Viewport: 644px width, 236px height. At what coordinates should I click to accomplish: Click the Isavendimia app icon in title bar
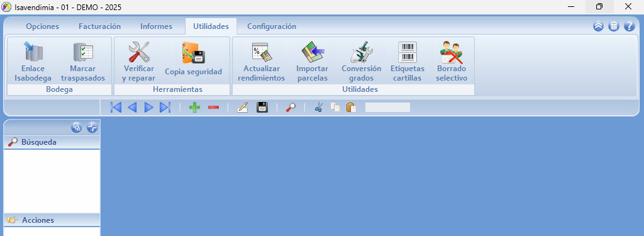point(6,7)
